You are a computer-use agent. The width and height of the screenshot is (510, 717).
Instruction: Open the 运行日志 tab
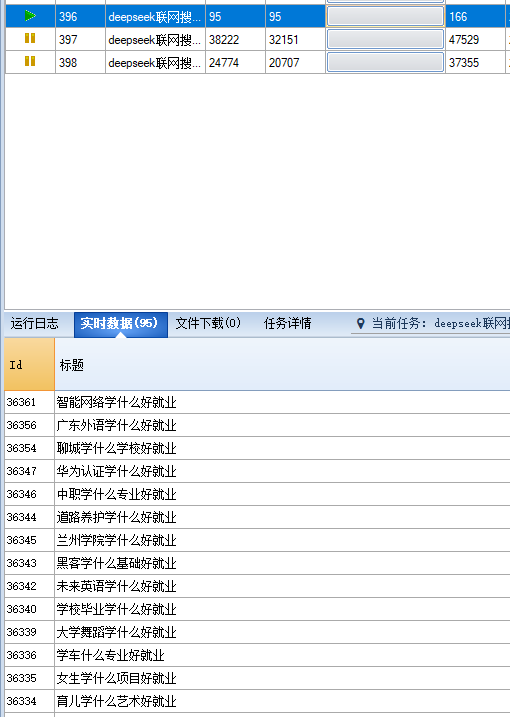[x=35, y=324]
